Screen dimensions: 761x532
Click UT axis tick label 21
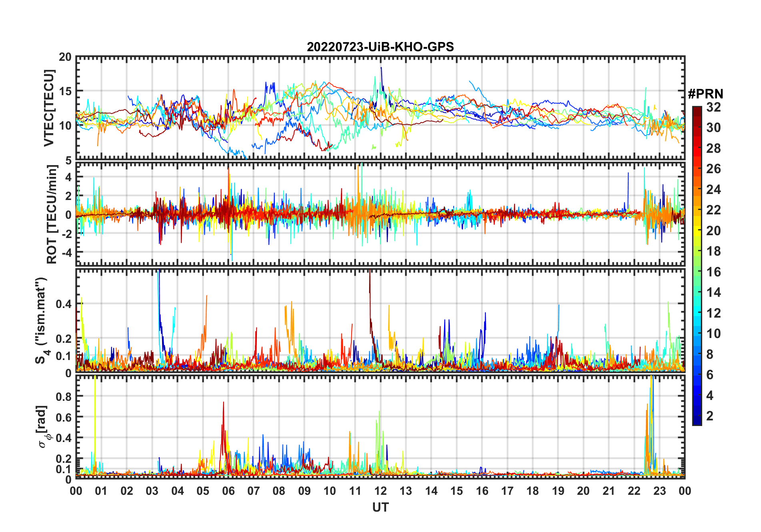609,491
